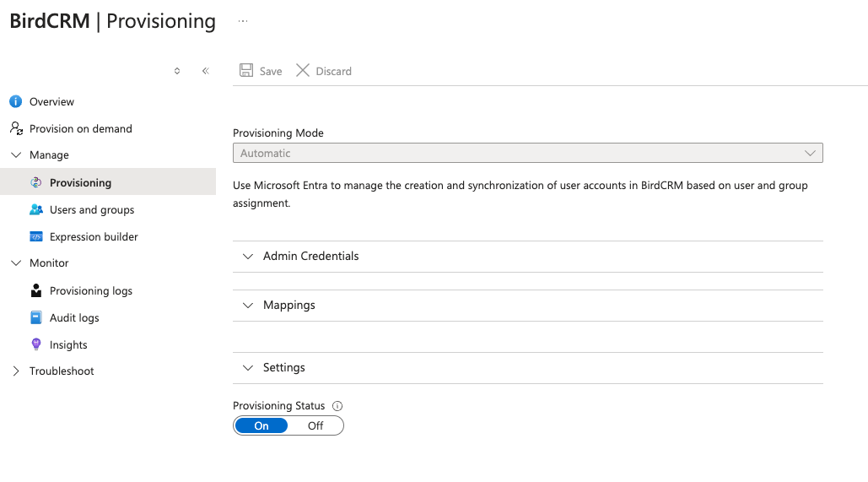This screenshot has width=868, height=482.
Task: Open the Provisioning Mode dropdown
Action: point(527,153)
